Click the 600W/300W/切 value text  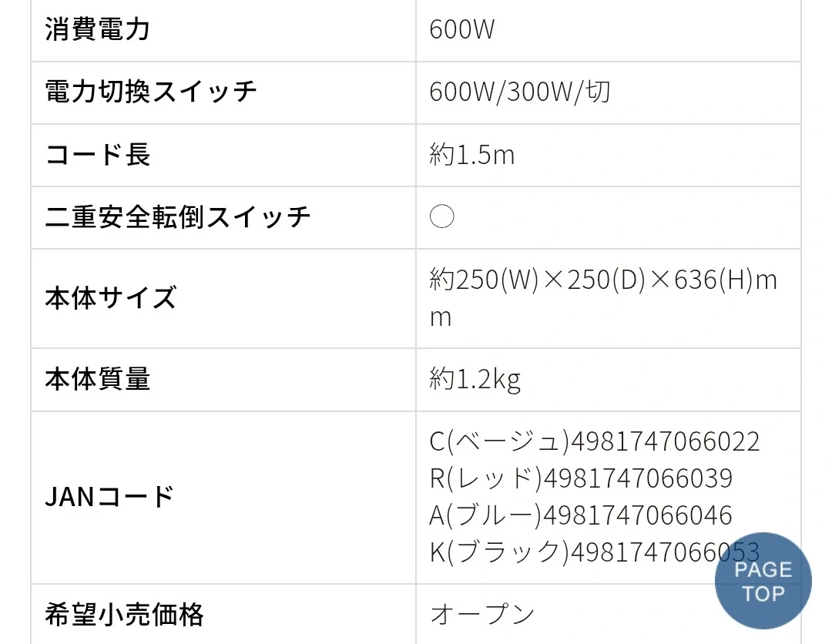[520, 92]
